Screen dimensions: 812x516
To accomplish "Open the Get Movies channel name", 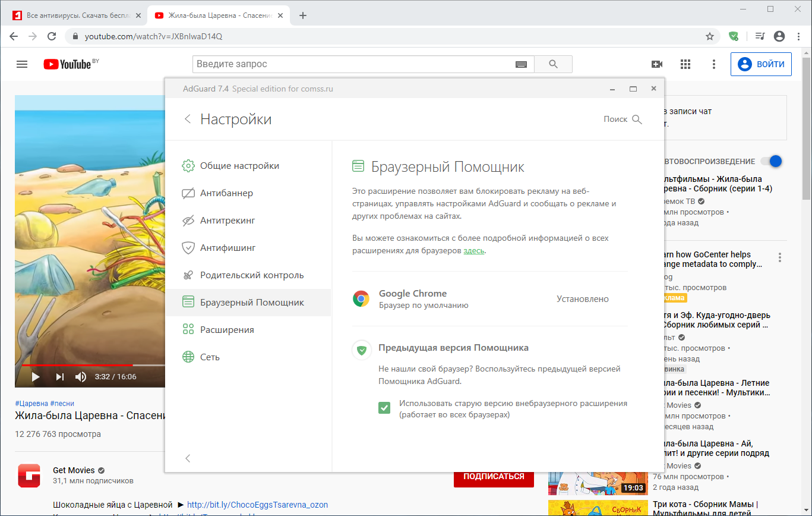I will [74, 470].
